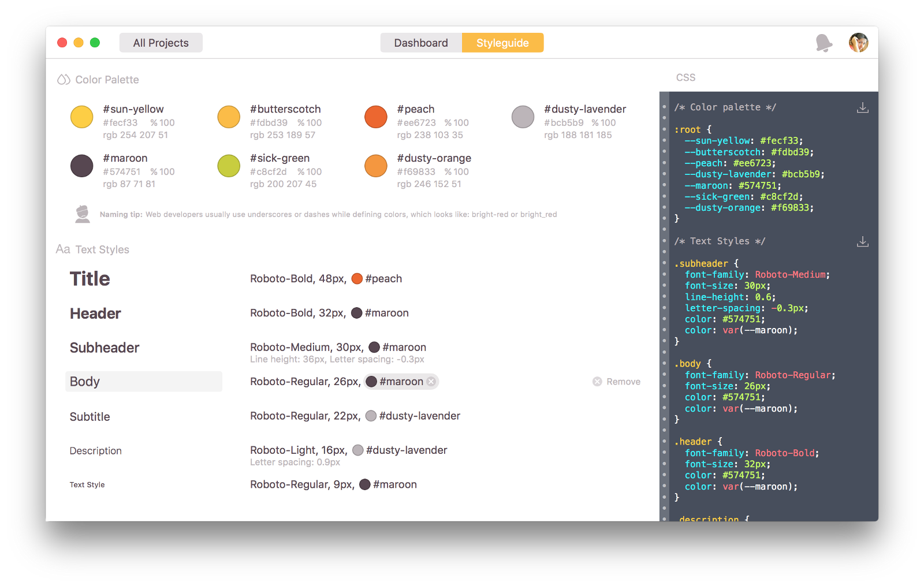Viewport: 924px width, 586px height.
Task: Download the Color palette CSS snippet
Action: tap(863, 107)
